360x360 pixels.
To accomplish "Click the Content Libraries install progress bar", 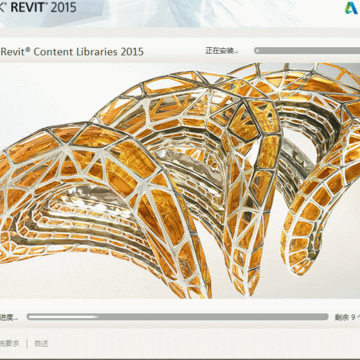I will point(307,51).
